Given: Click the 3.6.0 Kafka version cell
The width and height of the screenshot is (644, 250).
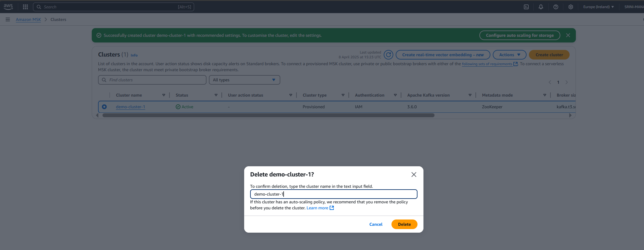Looking at the screenshot, I should point(412,107).
